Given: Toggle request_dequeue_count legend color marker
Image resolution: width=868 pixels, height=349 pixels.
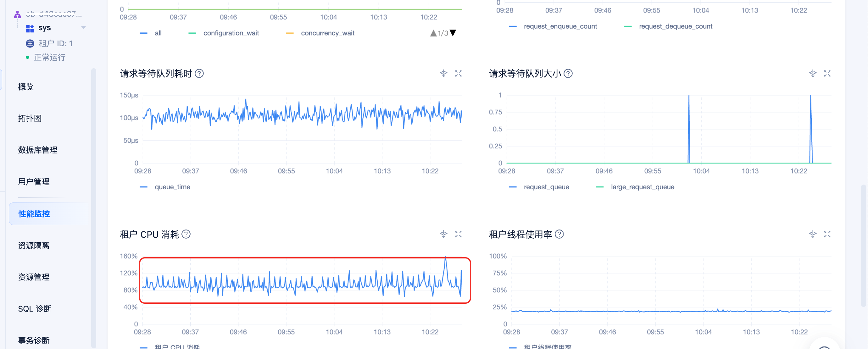Looking at the screenshot, I should pos(628,26).
